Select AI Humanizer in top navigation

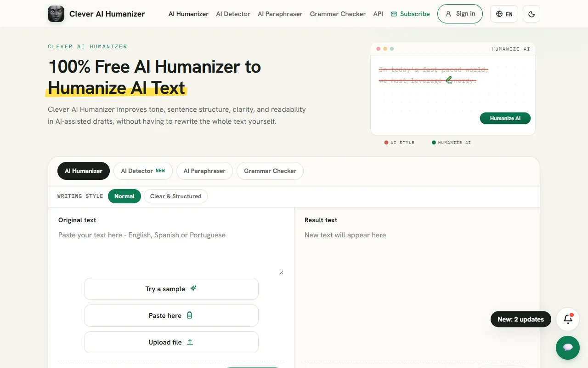188,14
